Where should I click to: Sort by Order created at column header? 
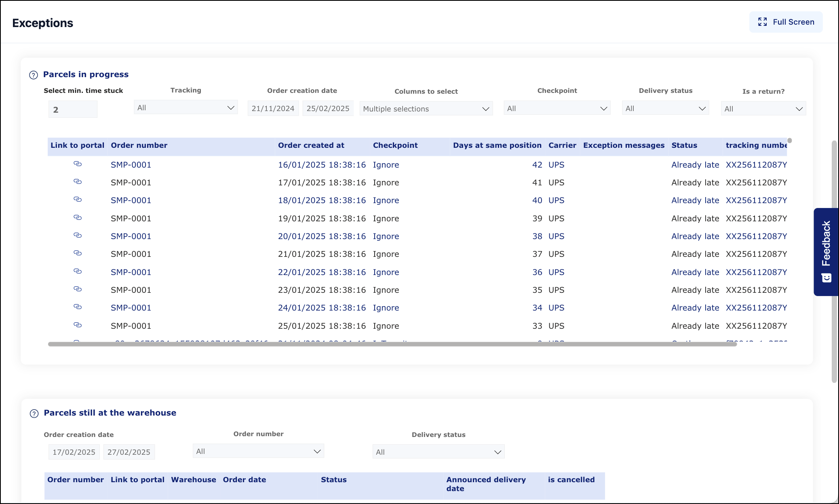pos(311,145)
